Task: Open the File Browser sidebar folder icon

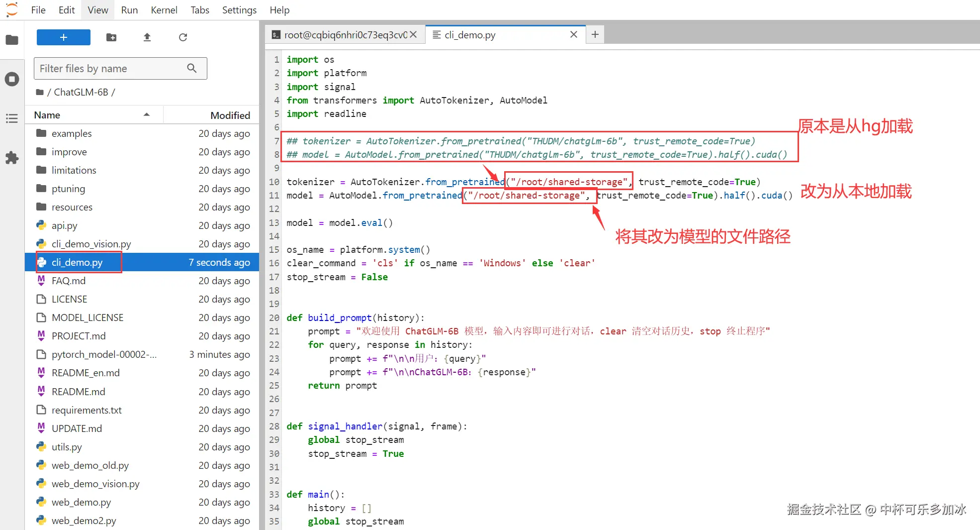Action: 12,40
